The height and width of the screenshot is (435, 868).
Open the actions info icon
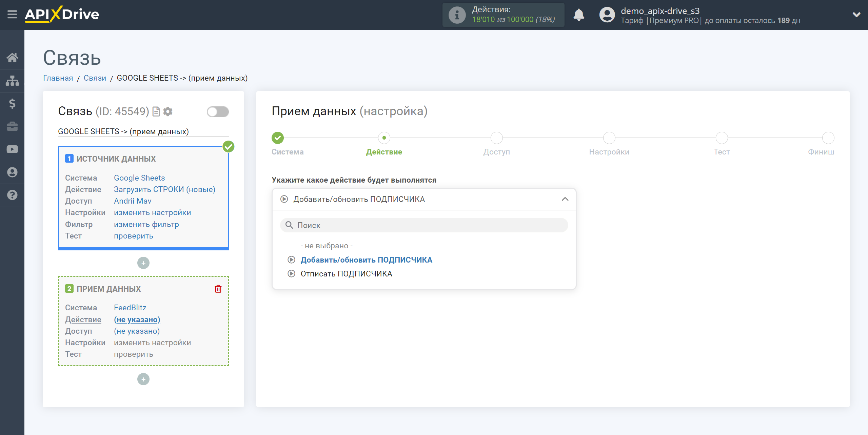pos(457,15)
